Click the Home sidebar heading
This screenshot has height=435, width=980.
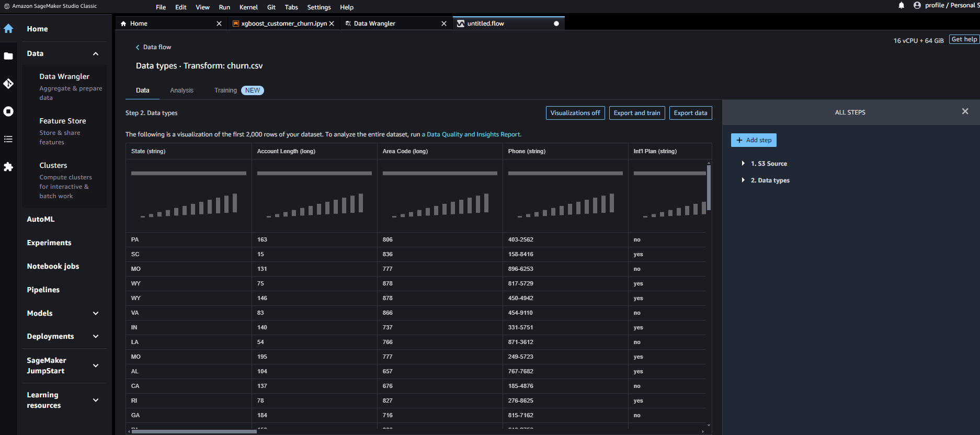tap(37, 29)
